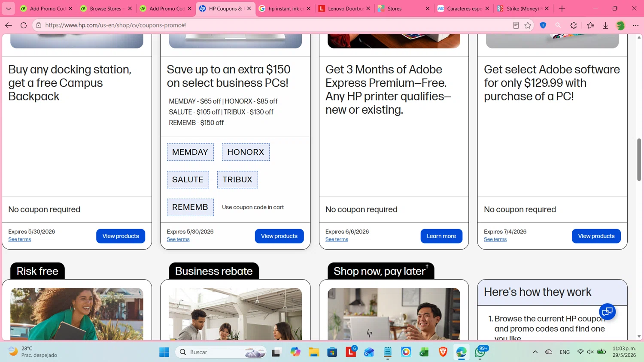The width and height of the screenshot is (644, 362).
Task: Show hidden system tray icons
Action: click(535, 352)
